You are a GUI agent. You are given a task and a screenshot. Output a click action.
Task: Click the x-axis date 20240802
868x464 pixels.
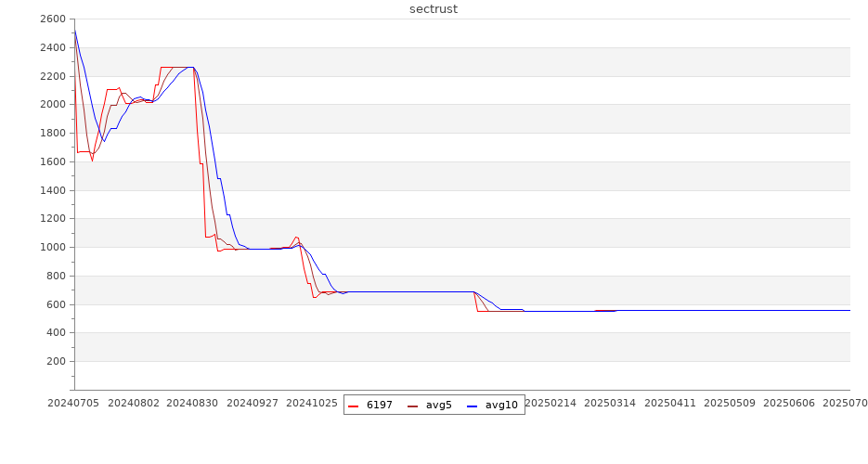pos(134,403)
